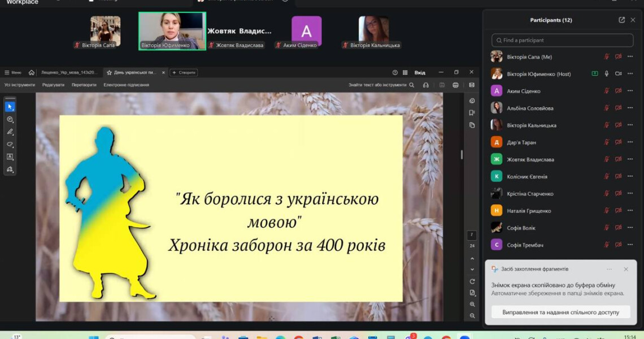644x339 pixels.
Task: Open the Acrobat apps grid icon
Action: tap(406, 72)
